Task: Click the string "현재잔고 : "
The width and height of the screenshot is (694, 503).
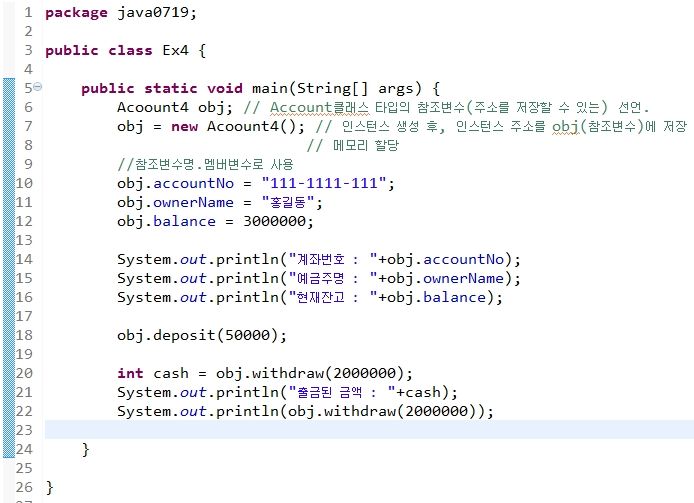Action: click(333, 297)
